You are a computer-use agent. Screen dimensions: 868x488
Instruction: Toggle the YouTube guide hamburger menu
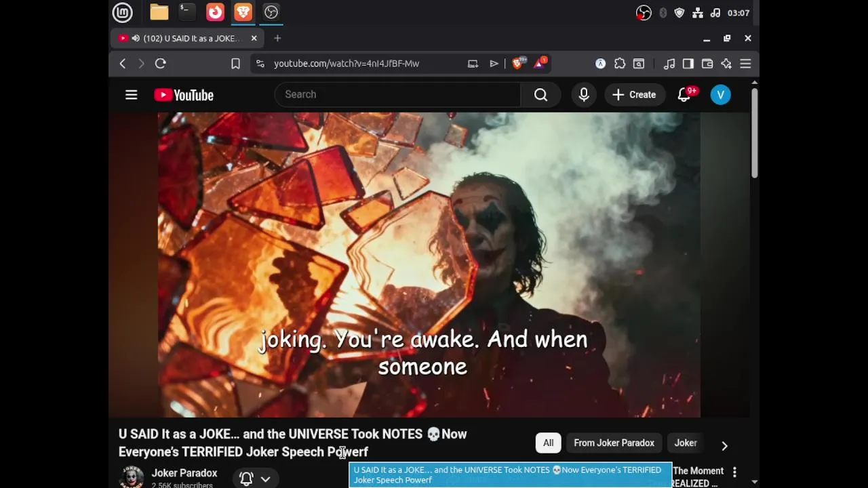[132, 95]
